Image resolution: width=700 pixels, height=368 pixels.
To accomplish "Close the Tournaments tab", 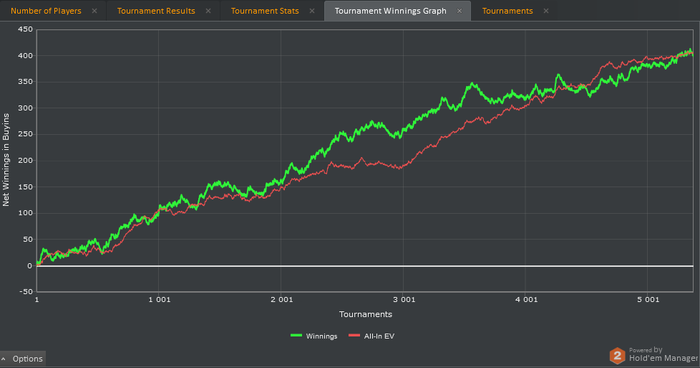I will tap(546, 11).
